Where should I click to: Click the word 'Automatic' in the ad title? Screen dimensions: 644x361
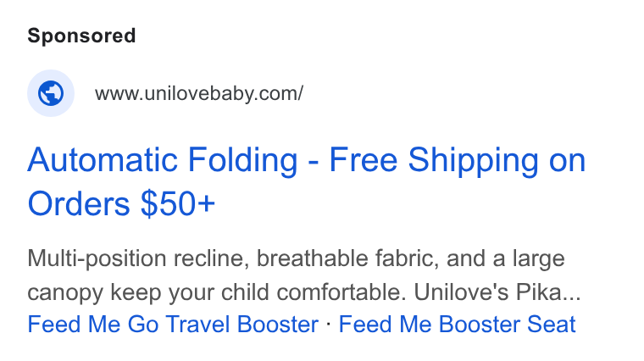click(x=103, y=160)
